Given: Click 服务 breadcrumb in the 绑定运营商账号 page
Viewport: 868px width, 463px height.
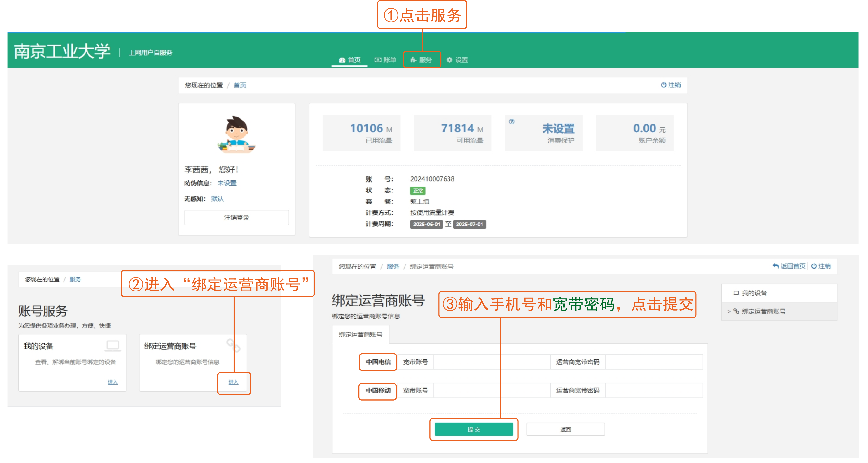Looking at the screenshot, I should (x=393, y=266).
